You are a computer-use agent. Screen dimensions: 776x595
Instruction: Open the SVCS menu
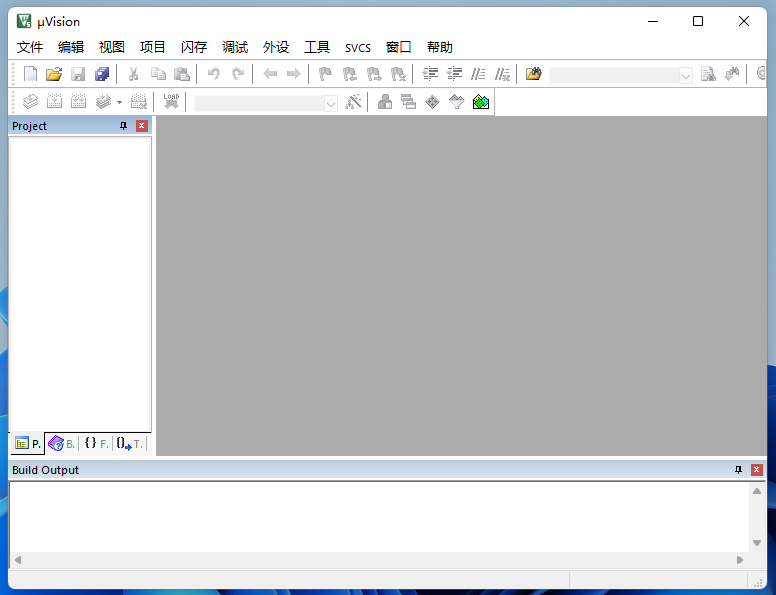pos(358,47)
